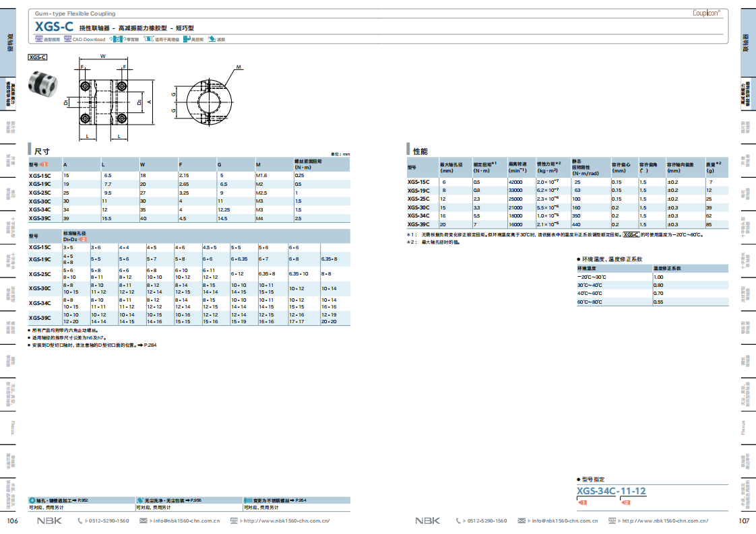Click page number 106

coord(13,521)
